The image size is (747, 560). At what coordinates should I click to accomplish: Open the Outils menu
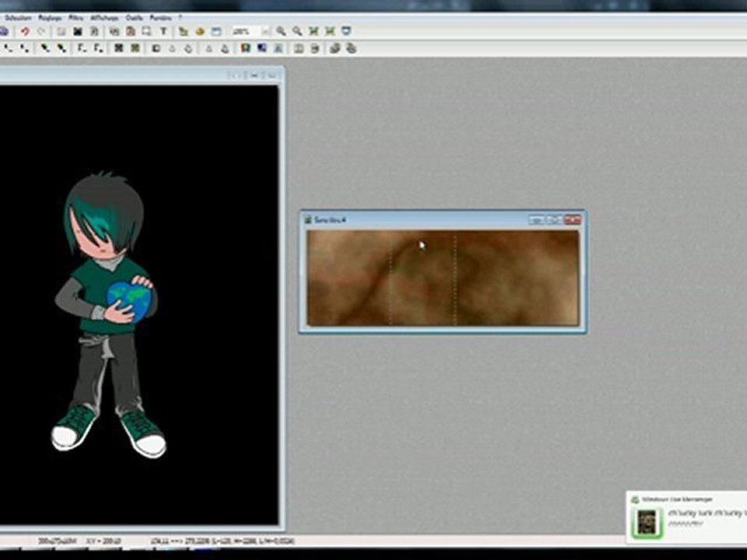tap(135, 18)
